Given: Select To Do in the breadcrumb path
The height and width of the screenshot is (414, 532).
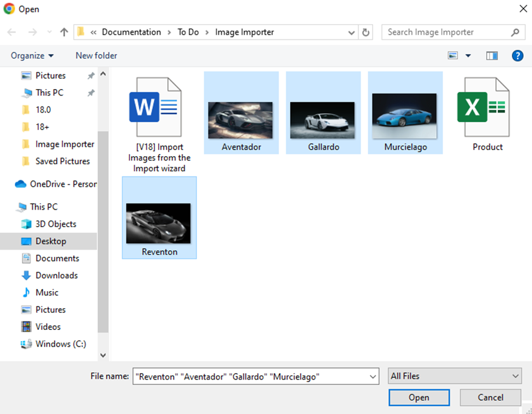Looking at the screenshot, I should pos(188,32).
